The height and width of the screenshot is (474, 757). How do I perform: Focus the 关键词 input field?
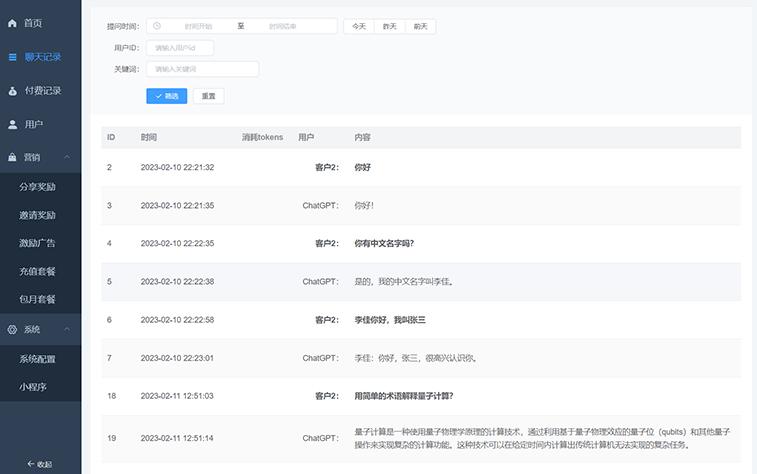(202, 69)
